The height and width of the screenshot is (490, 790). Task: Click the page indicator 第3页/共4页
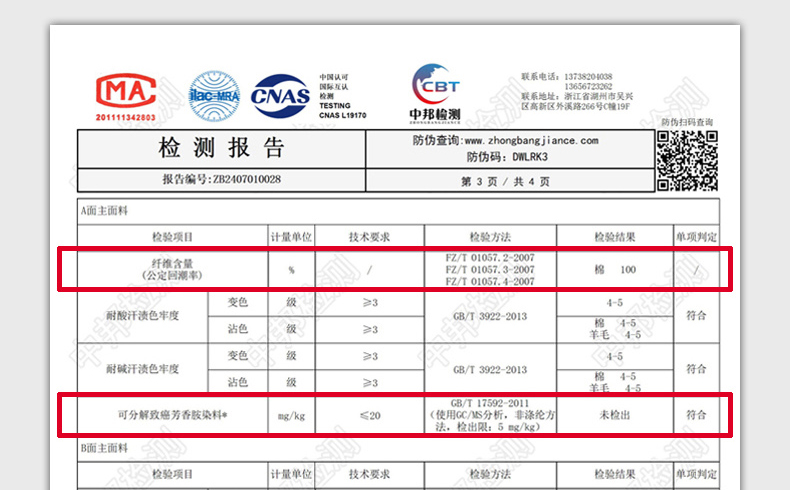[504, 181]
